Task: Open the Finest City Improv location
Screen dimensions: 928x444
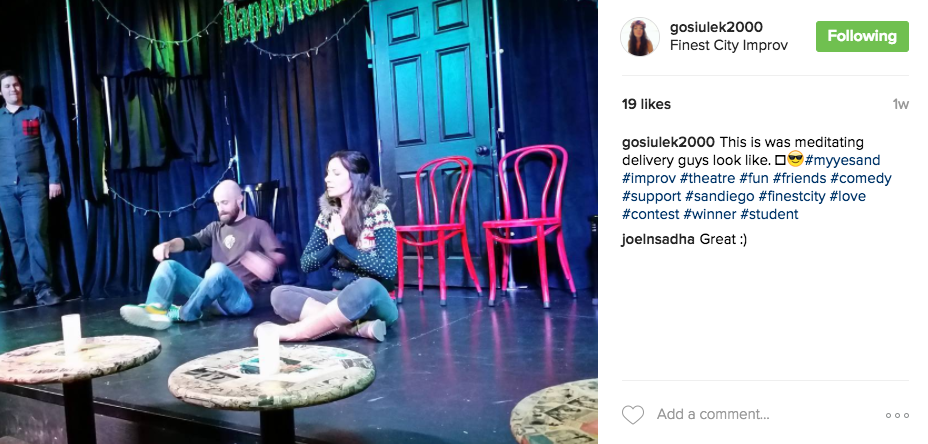Action: (729, 46)
